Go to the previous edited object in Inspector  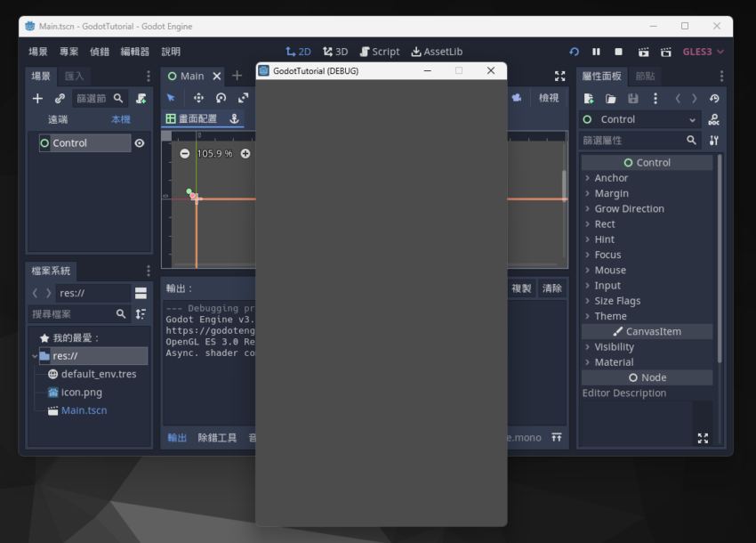tap(678, 99)
